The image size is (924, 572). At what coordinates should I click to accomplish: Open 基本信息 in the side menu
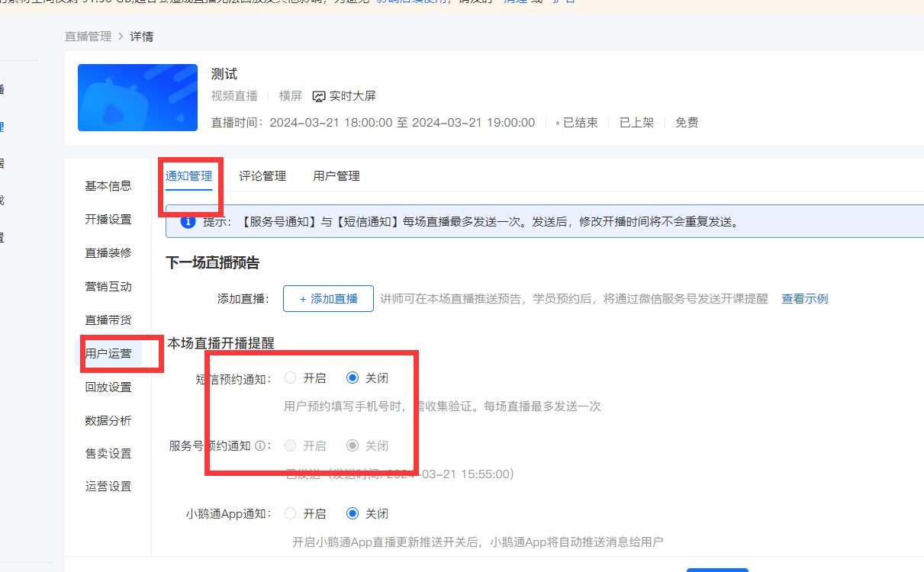tap(108, 186)
